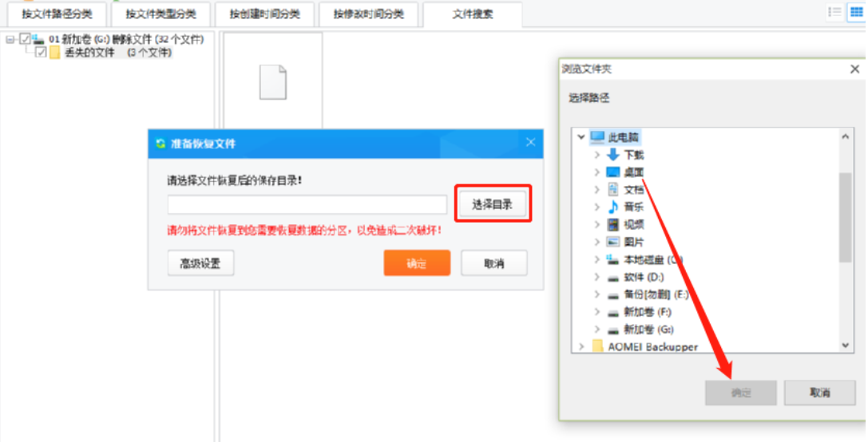The width and height of the screenshot is (868, 442).
Task: Open the 按修改时间分类 tab
Action: click(369, 14)
